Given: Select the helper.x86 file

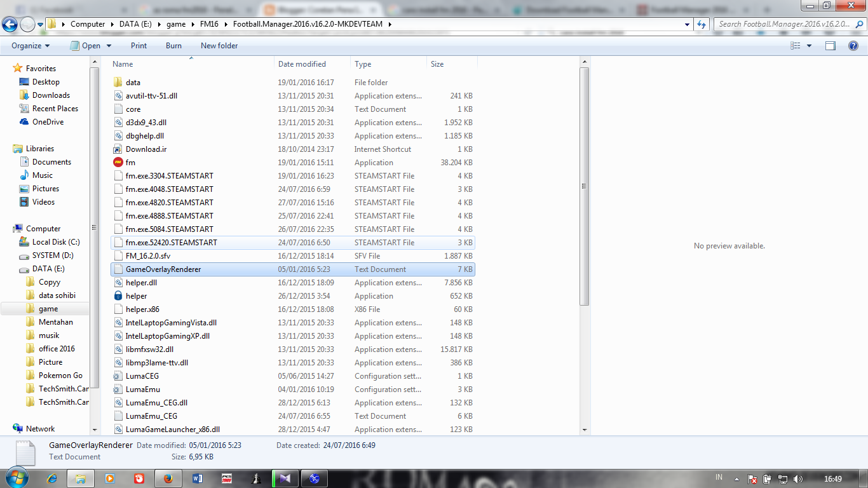Looking at the screenshot, I should click(142, 309).
